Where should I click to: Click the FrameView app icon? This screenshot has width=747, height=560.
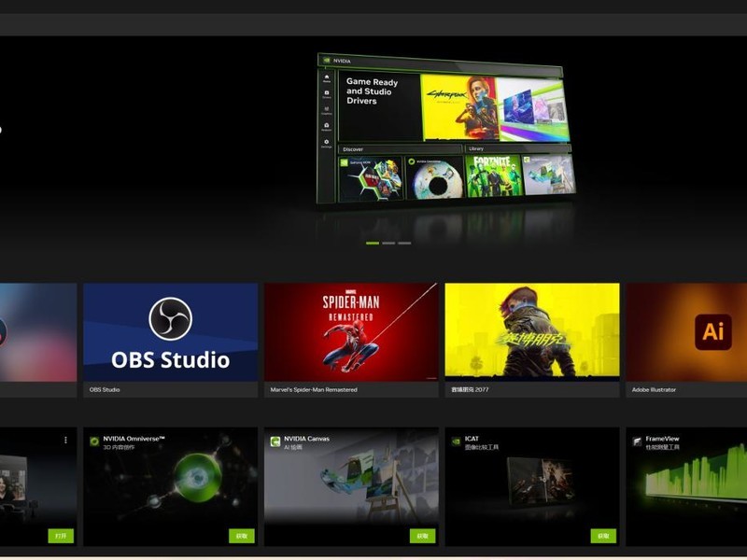637,441
